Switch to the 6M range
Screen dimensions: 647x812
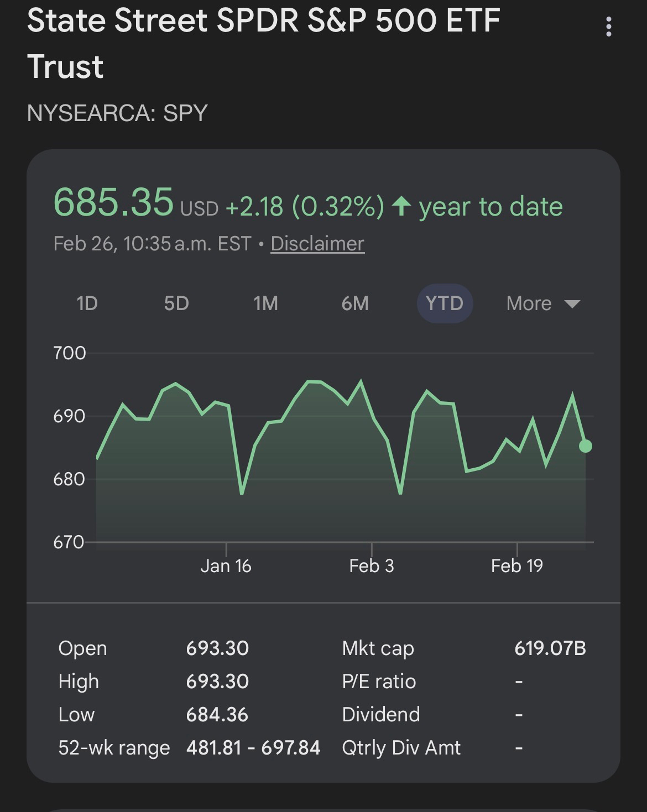(x=355, y=303)
